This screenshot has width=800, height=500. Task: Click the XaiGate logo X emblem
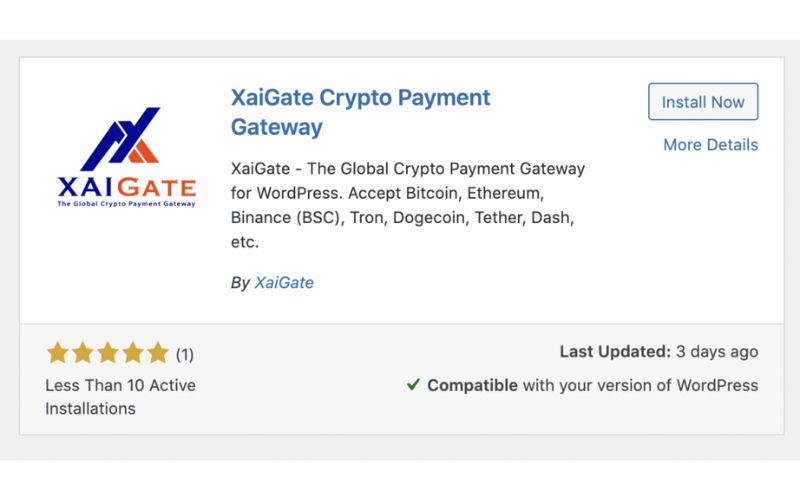(x=121, y=138)
